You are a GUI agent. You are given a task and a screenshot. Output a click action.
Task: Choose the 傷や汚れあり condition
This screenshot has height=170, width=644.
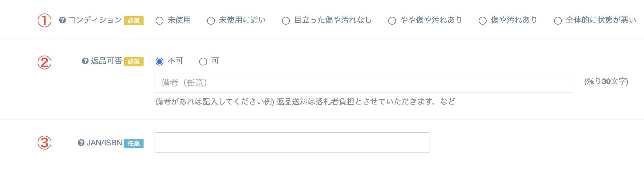(483, 21)
